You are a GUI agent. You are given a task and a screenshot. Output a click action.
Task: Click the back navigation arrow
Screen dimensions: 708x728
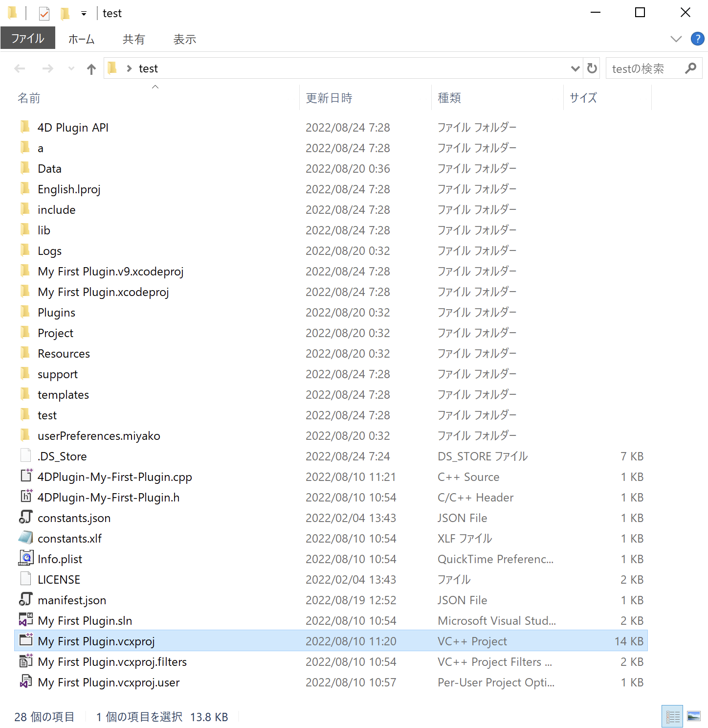point(20,68)
